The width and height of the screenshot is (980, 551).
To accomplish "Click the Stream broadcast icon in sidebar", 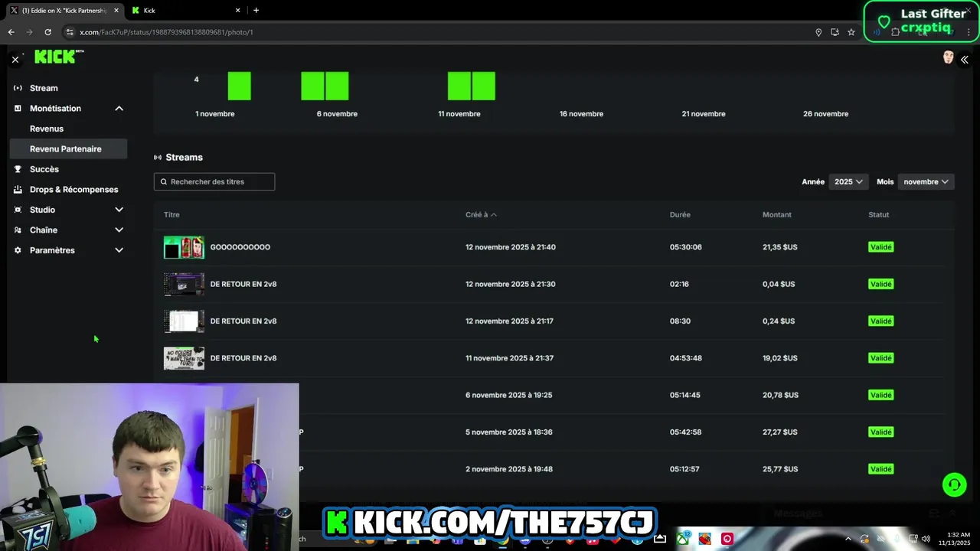I will [x=18, y=88].
